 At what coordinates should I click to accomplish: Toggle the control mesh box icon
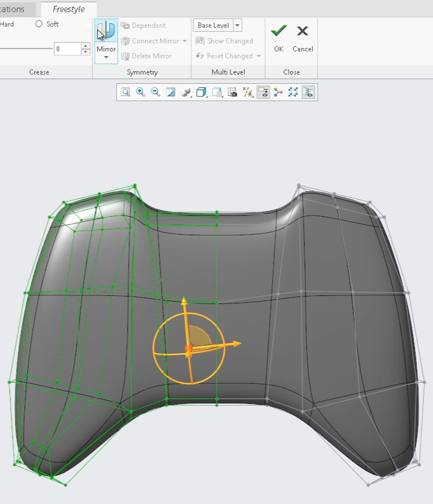coord(293,92)
